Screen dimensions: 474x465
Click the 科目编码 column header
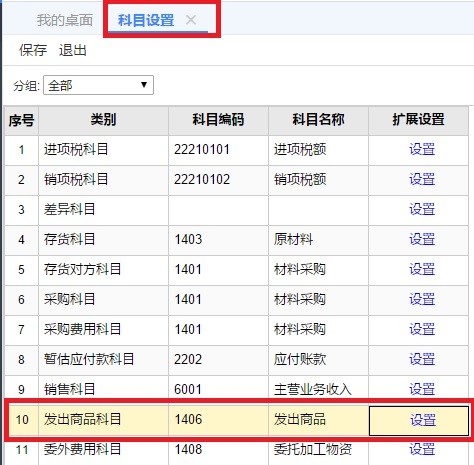pos(218,120)
